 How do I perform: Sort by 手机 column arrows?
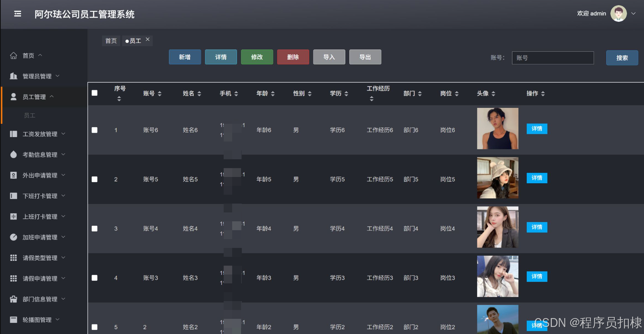click(236, 93)
